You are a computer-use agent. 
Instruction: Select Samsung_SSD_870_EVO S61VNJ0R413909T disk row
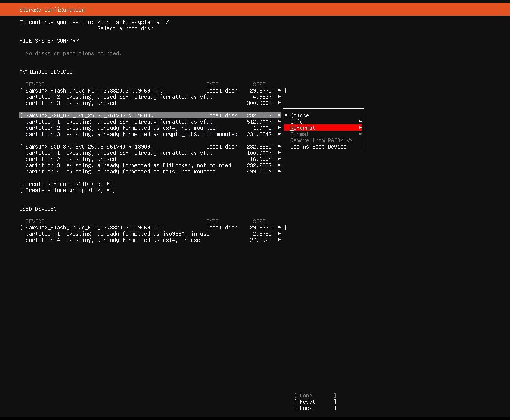150,147
